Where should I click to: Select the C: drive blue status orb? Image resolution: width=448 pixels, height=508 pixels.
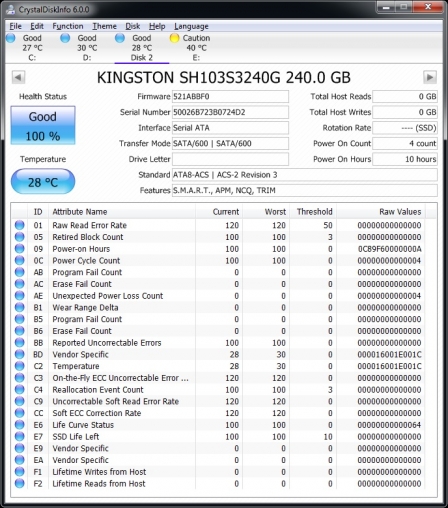[x=11, y=38]
